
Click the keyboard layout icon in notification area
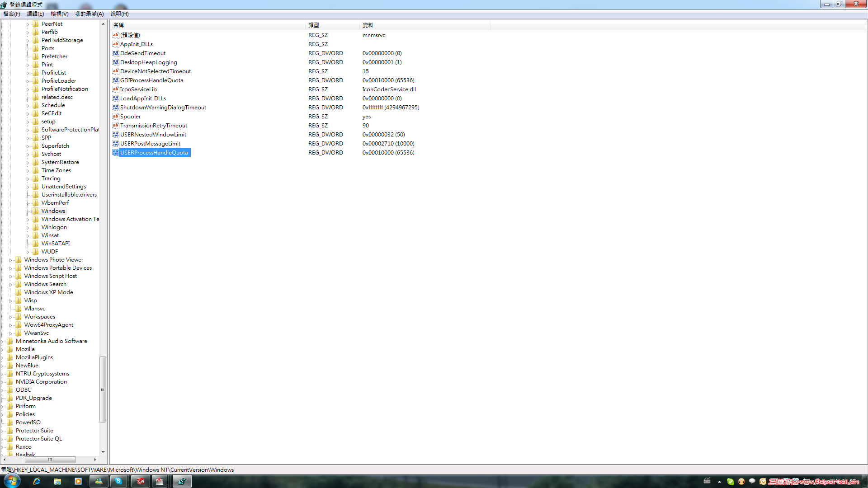click(x=707, y=481)
